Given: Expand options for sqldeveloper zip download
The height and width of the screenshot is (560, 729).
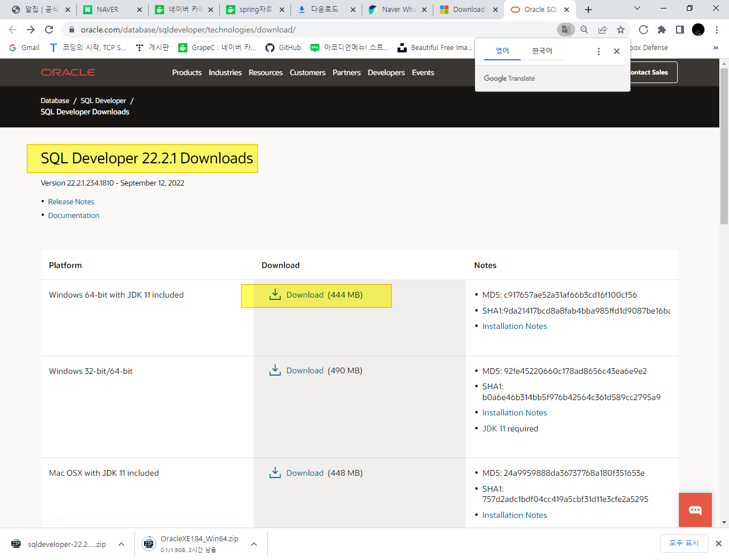Looking at the screenshot, I should pos(121,544).
